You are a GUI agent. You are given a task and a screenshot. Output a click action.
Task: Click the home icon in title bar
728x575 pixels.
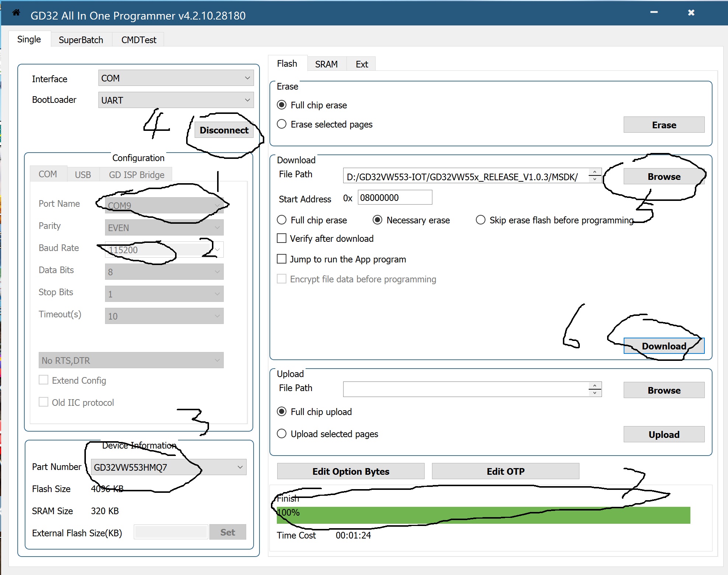click(16, 13)
